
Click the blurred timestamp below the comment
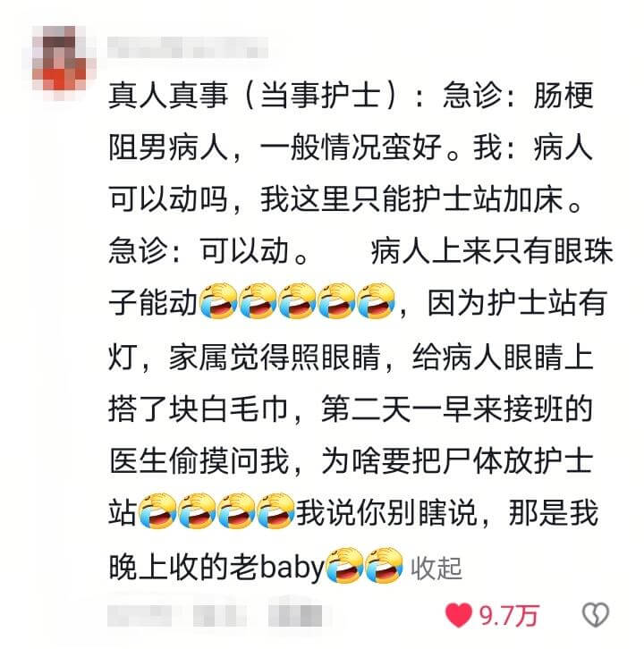point(140,616)
